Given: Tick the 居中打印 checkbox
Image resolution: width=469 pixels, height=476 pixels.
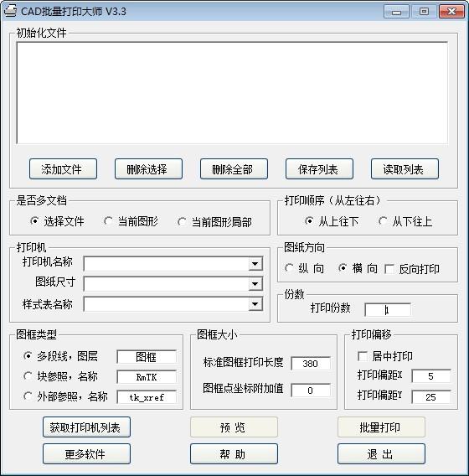Looking at the screenshot, I should coord(363,356).
